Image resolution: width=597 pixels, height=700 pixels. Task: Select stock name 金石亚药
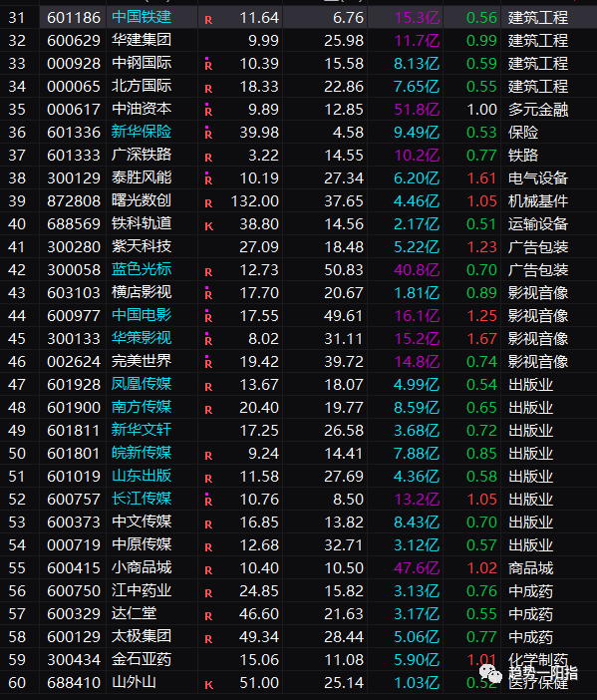[x=142, y=659]
